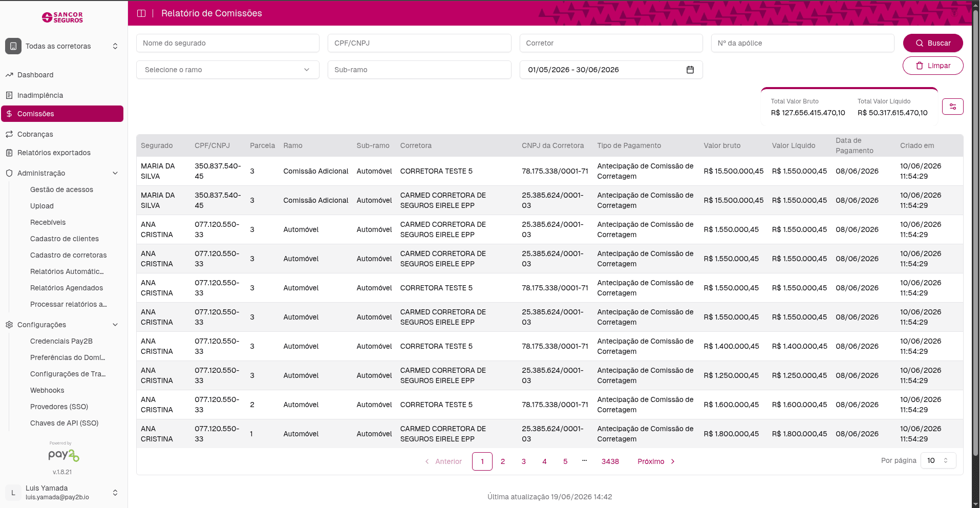This screenshot has width=980, height=508.
Task: Click the calendar icon in date range
Action: 690,70
